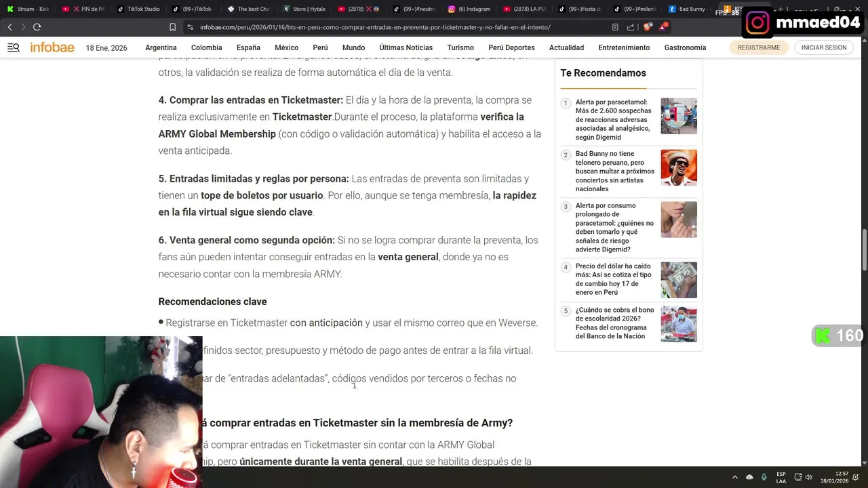The height and width of the screenshot is (488, 868).
Task: Open the Últimas Noticias section
Action: pyautogui.click(x=406, y=47)
